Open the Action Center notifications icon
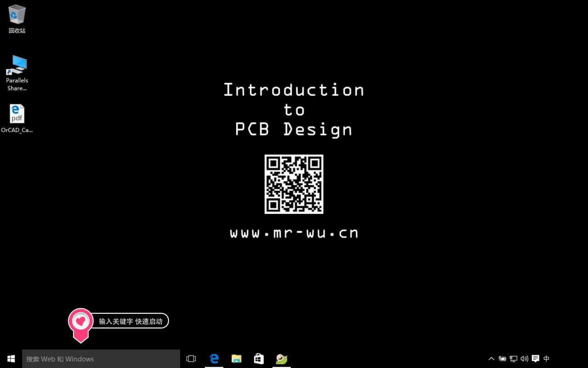The width and height of the screenshot is (588, 368). (x=536, y=359)
